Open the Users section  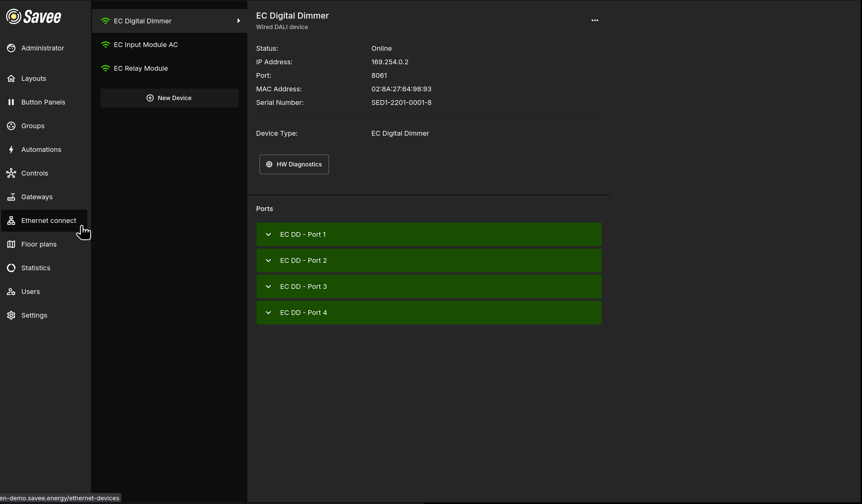pyautogui.click(x=30, y=292)
